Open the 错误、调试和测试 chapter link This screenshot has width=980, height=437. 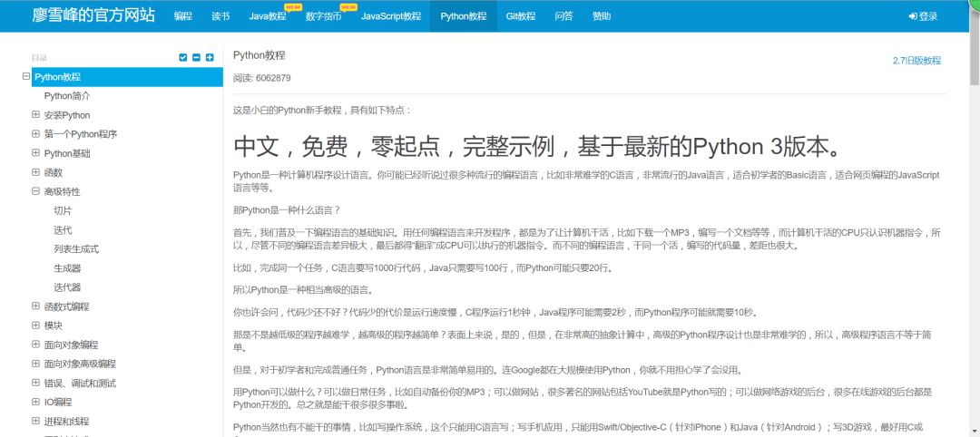pyautogui.click(x=80, y=383)
